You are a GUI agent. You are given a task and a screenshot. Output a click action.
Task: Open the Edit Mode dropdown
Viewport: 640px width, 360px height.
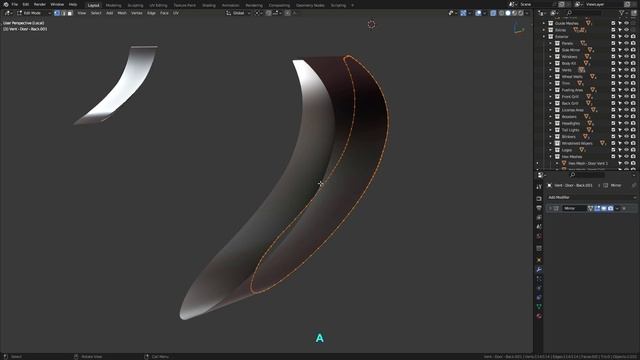[33, 13]
